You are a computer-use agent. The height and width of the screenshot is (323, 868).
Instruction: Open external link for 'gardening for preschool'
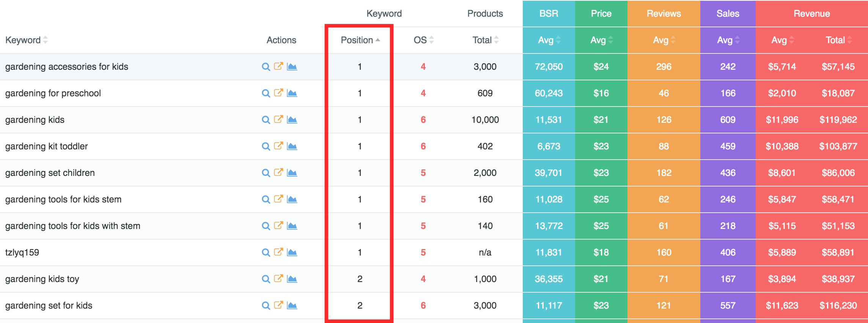pos(278,93)
